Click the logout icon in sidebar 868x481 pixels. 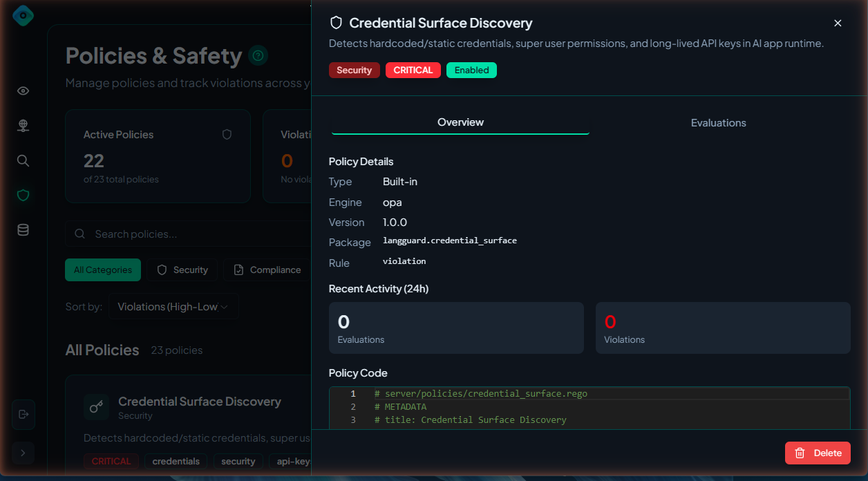[23, 414]
